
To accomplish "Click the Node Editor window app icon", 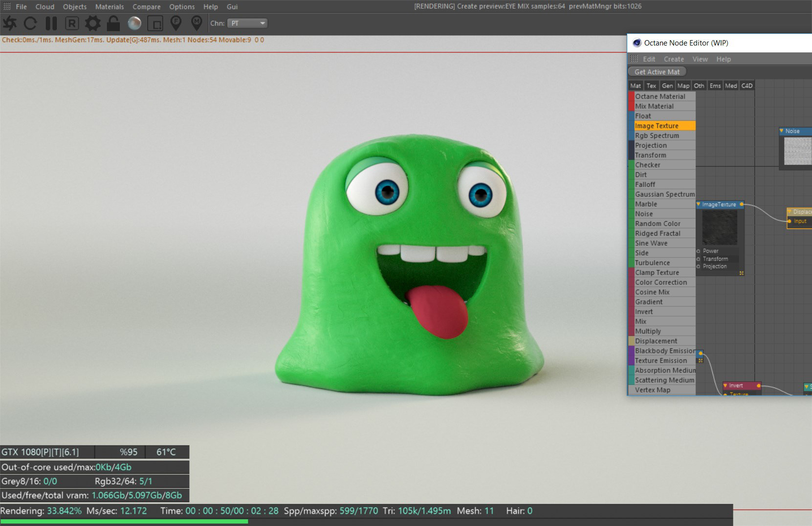I will click(636, 43).
